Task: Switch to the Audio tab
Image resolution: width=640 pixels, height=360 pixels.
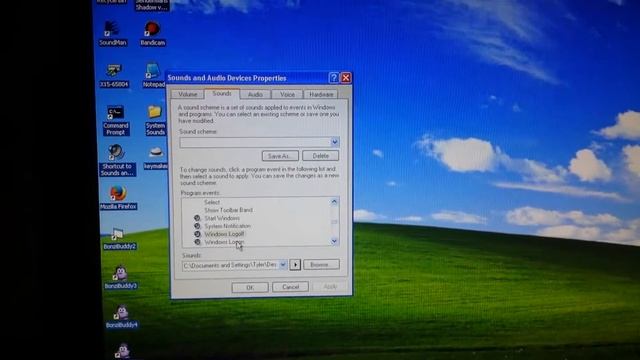Action: tap(255, 94)
